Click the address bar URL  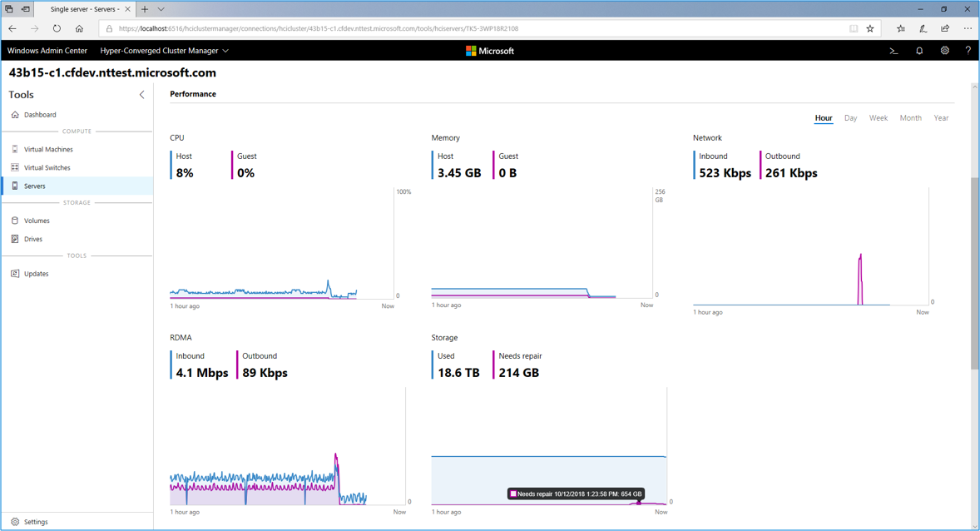coord(319,29)
